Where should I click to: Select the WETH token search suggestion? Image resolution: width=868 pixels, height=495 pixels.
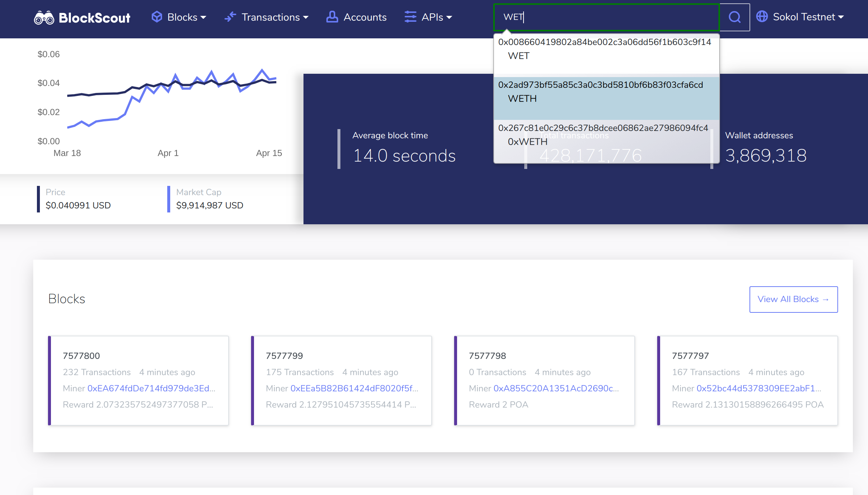click(607, 98)
